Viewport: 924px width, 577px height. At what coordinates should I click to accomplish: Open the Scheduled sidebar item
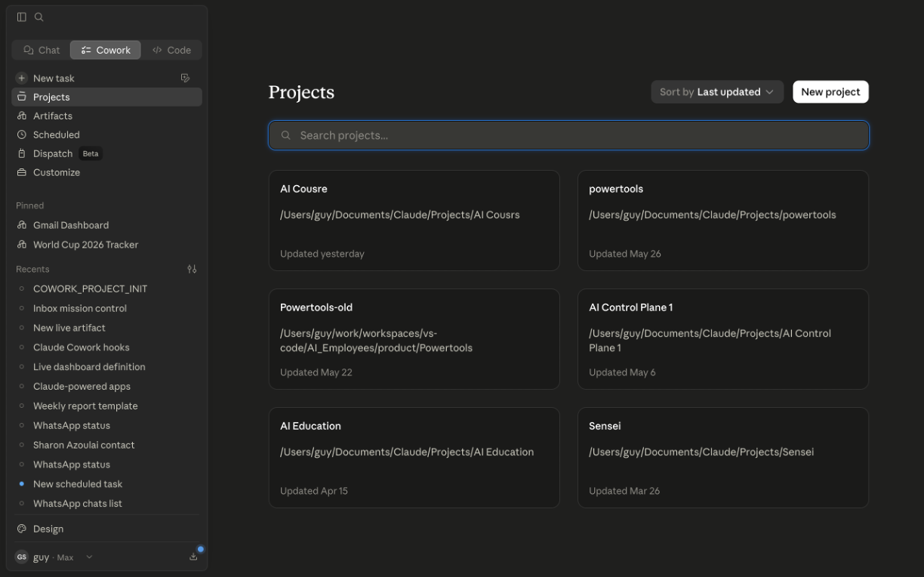[x=106, y=134]
